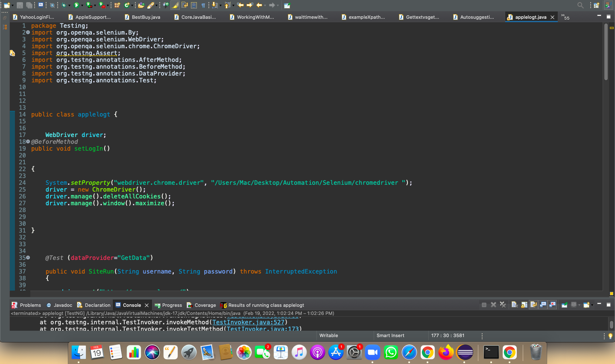This screenshot has width=615, height=364.
Task: Open Firefox from the Dock
Action: [x=446, y=352]
